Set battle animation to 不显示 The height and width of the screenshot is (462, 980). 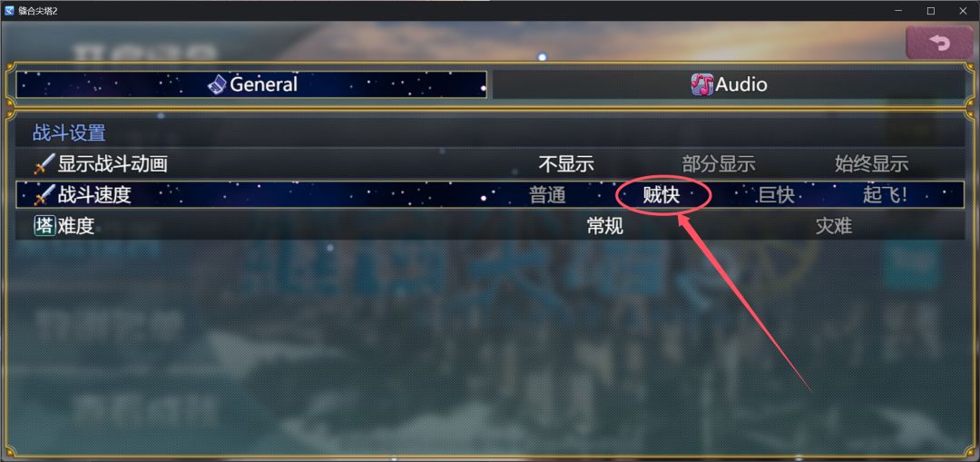(x=566, y=164)
